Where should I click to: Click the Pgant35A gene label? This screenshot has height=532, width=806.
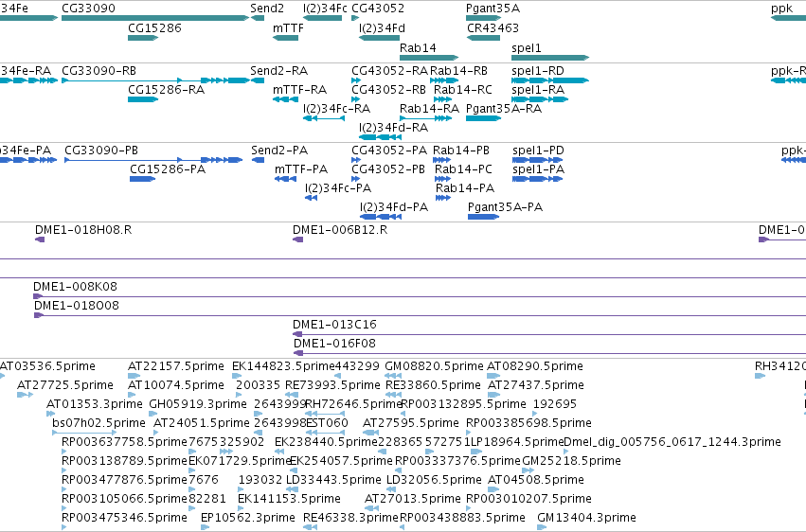(x=493, y=9)
